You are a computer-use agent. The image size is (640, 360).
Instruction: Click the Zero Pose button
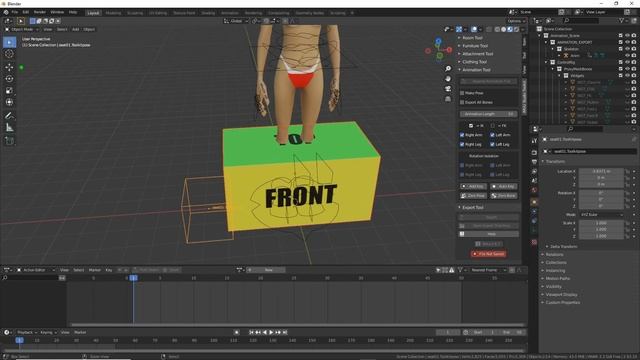point(473,196)
